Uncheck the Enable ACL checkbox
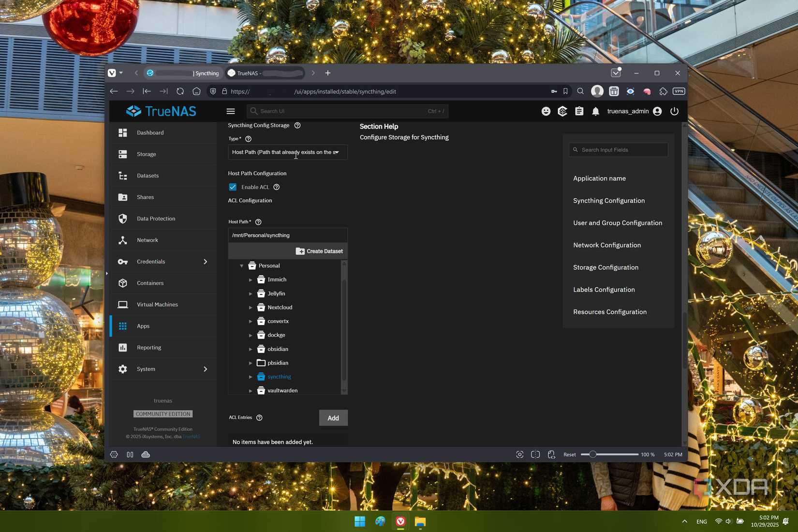 [233, 187]
